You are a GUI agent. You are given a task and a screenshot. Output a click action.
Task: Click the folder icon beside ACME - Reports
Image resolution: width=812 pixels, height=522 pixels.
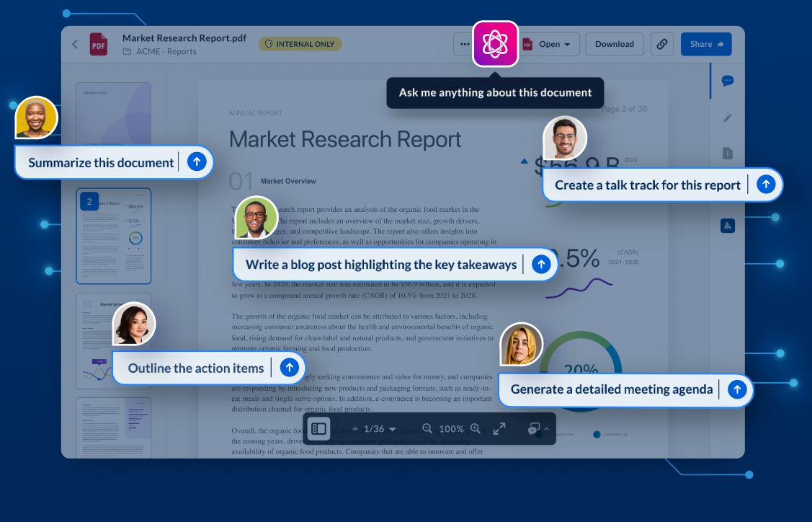pos(127,51)
